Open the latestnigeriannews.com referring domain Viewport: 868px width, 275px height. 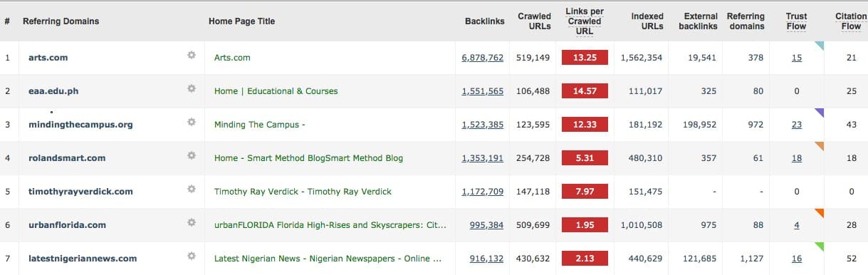point(83,259)
